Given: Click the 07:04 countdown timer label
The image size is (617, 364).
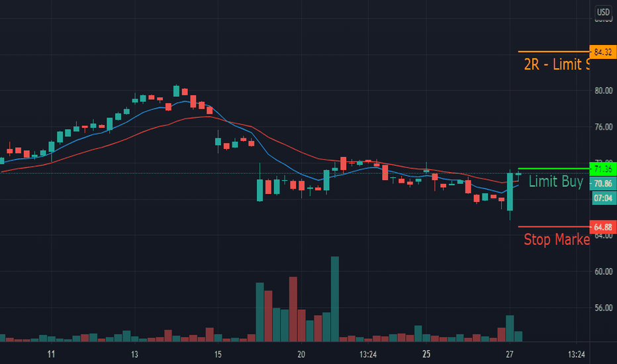Looking at the screenshot, I should [x=603, y=197].
